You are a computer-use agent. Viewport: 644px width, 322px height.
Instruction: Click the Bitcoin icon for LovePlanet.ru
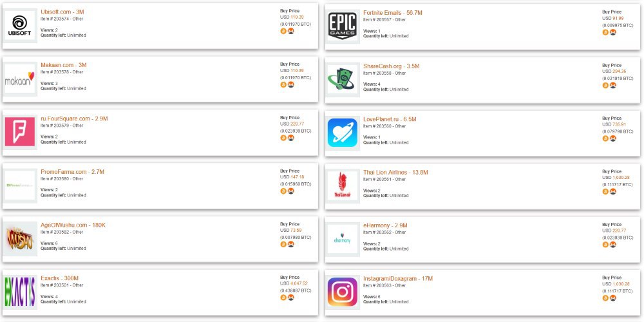605,138
